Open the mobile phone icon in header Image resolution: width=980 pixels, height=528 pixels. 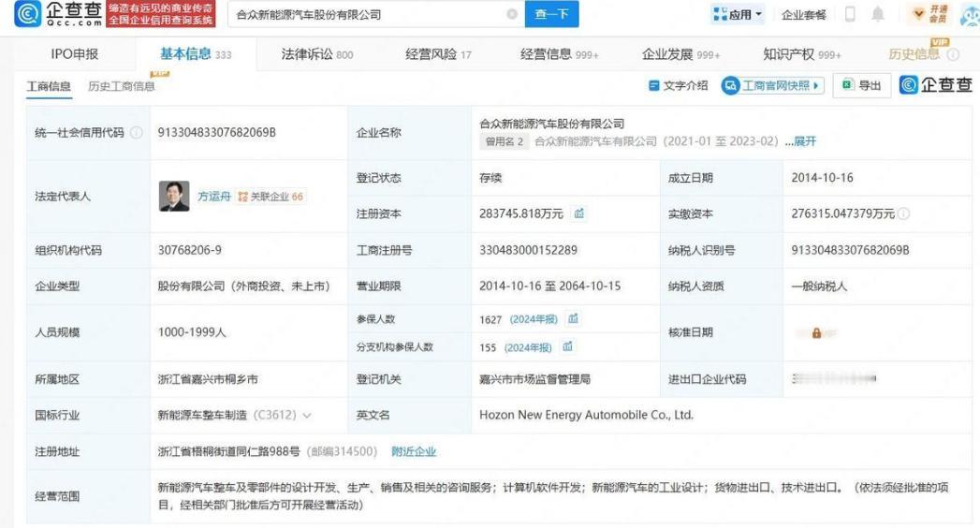click(850, 14)
